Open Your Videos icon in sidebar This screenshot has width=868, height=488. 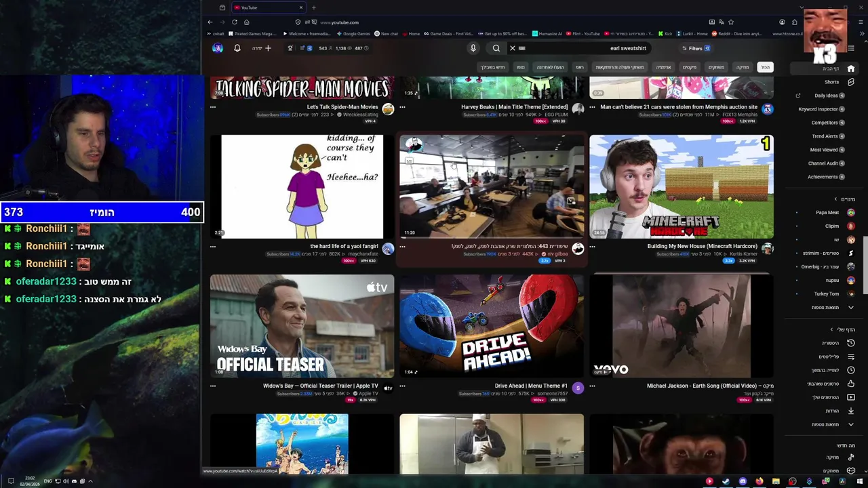pos(851,397)
